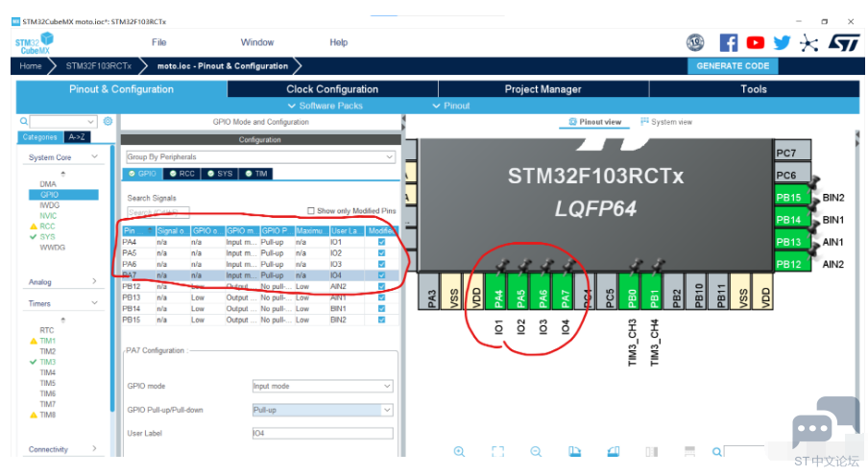This screenshot has height=476, width=868.
Task: Switch the category list to A->Z
Action: (77, 136)
